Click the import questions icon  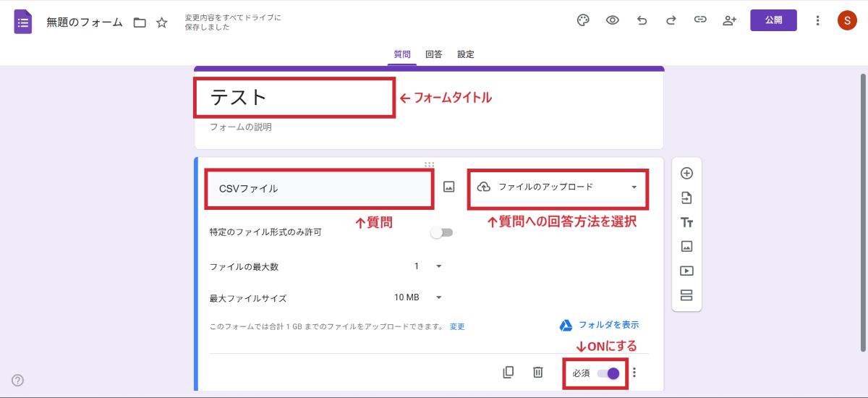686,198
